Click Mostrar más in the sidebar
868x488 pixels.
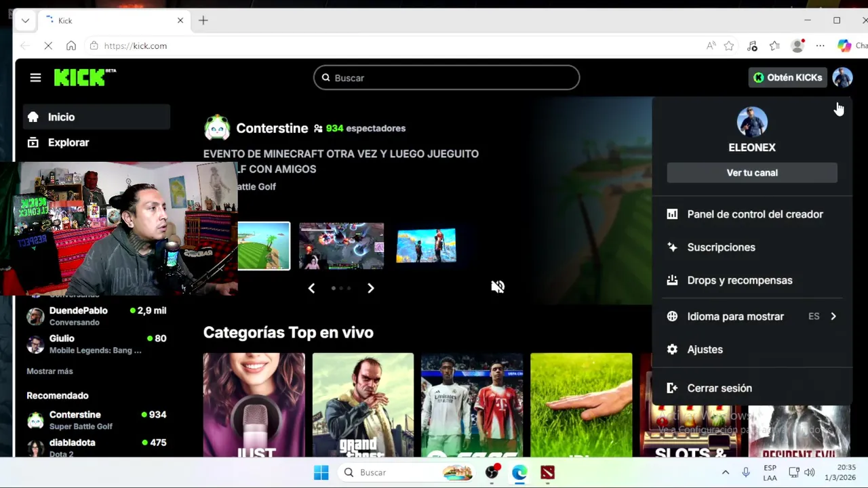click(50, 371)
